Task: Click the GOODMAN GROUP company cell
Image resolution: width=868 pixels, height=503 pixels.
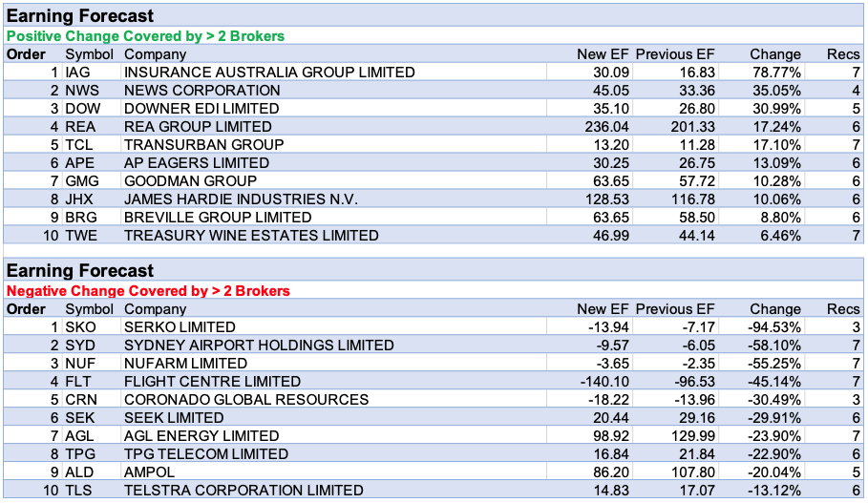Action: (x=190, y=181)
